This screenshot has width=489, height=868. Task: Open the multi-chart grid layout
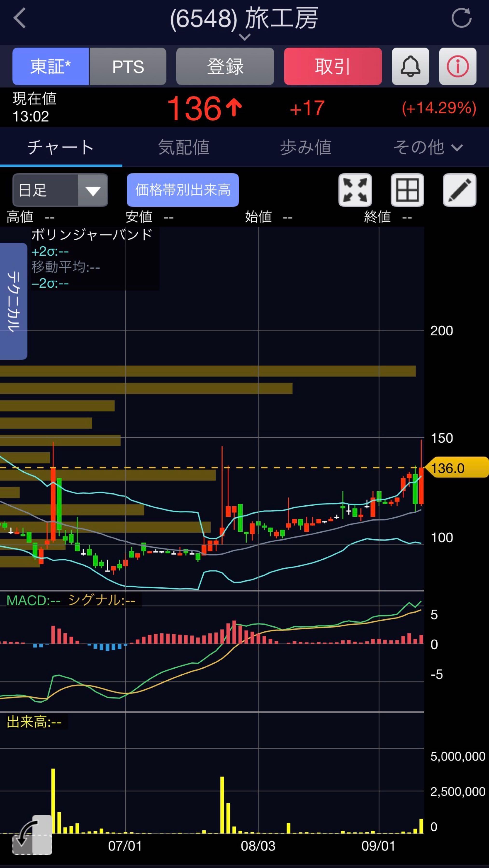pyautogui.click(x=407, y=190)
